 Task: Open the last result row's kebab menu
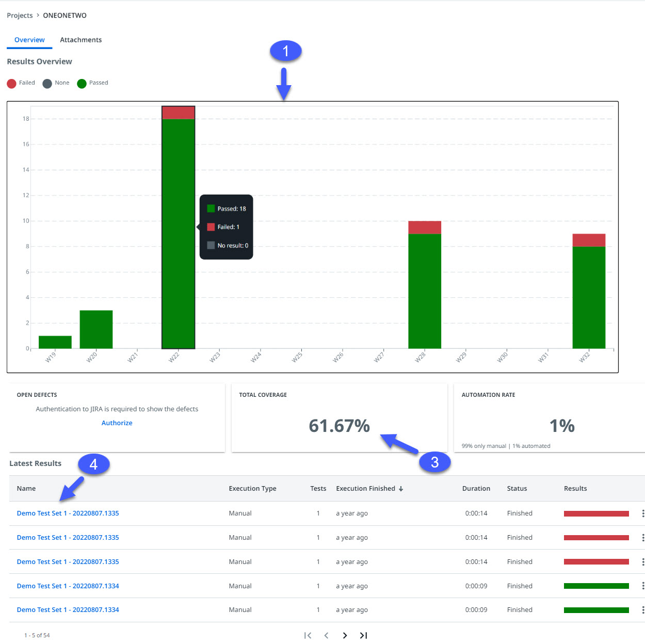click(642, 610)
